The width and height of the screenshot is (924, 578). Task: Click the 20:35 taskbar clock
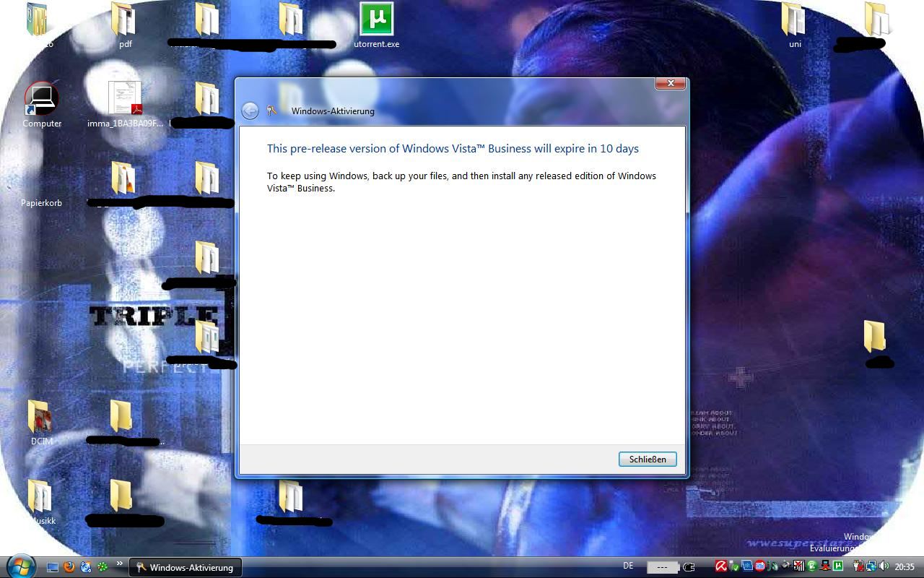(x=905, y=567)
